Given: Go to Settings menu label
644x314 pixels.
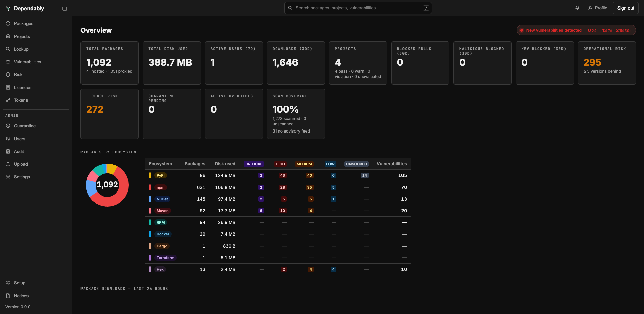Looking at the screenshot, I should click(x=22, y=177).
